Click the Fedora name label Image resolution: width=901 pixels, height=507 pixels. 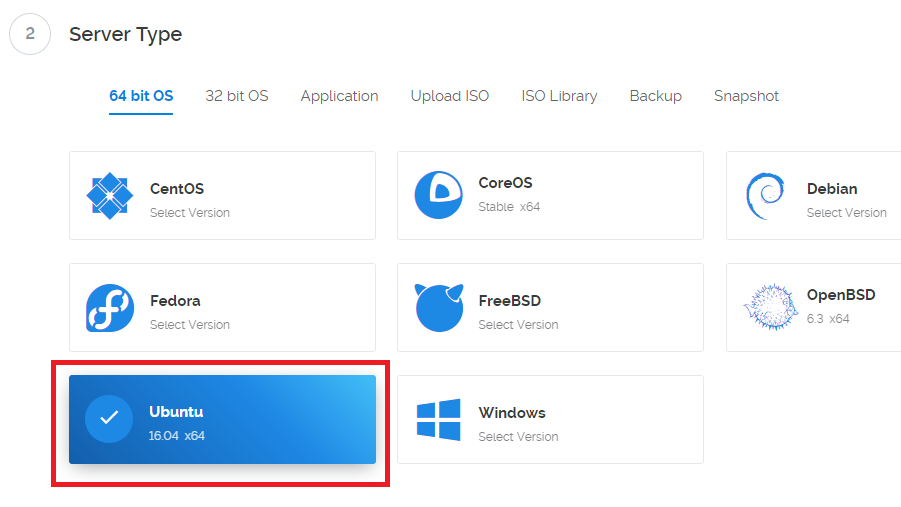click(175, 301)
